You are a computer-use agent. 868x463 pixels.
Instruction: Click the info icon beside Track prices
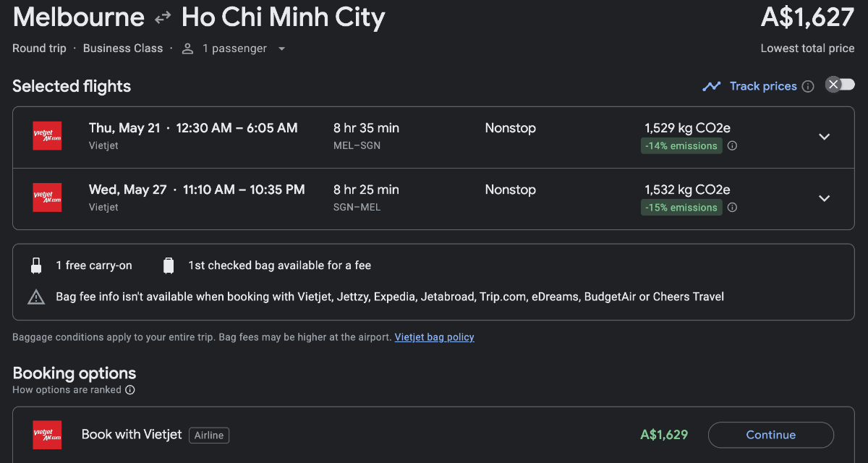(x=808, y=86)
